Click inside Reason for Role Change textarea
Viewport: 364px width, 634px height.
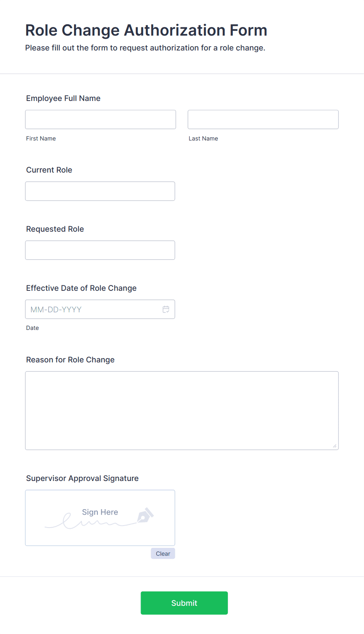[x=182, y=411]
